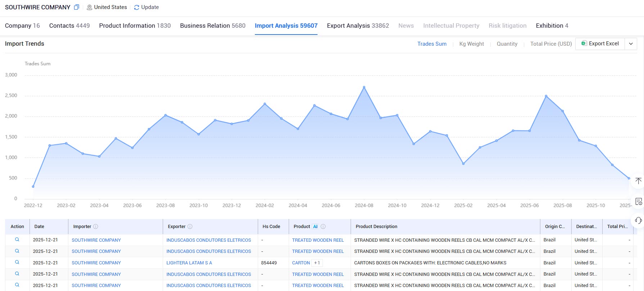The height and width of the screenshot is (291, 644).
Task: Click the Product column info icon
Action: click(323, 227)
